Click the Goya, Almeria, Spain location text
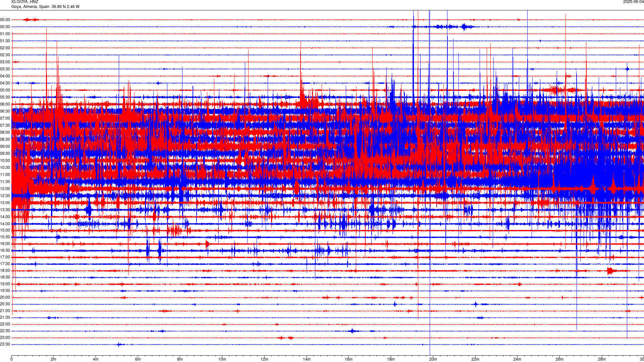Image resolution: width=644 pixels, height=362 pixels. (30, 7)
